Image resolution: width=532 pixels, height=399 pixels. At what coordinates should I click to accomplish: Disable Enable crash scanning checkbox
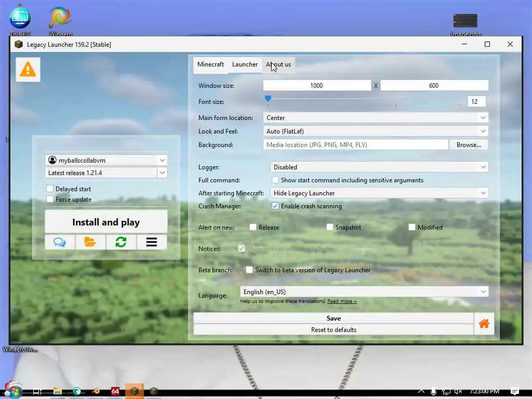tap(275, 206)
